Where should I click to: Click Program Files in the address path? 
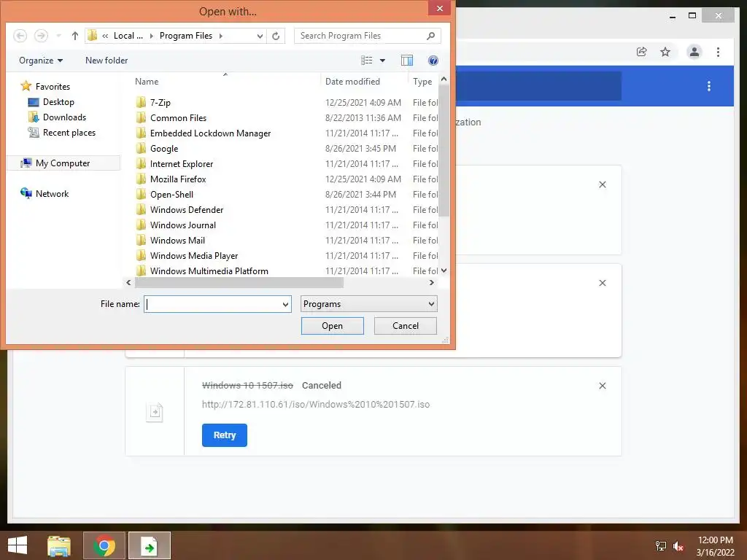tap(186, 36)
